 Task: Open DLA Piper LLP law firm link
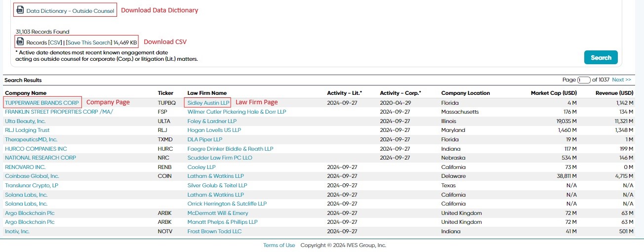205,139
